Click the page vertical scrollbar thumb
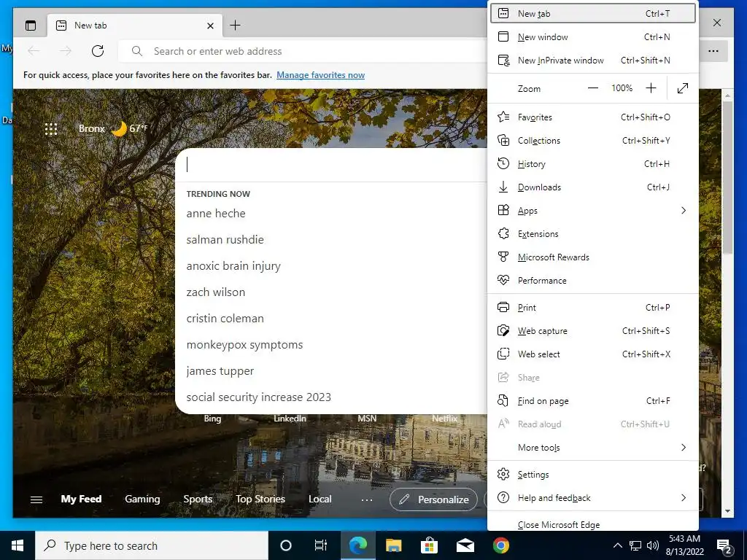Screen dimensions: 747x560 (727, 177)
